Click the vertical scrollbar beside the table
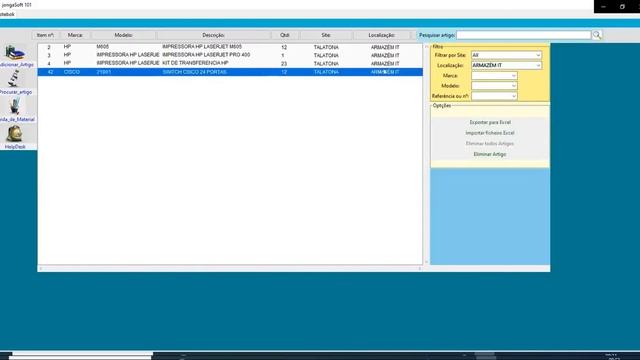640x360 pixels. [x=427, y=154]
